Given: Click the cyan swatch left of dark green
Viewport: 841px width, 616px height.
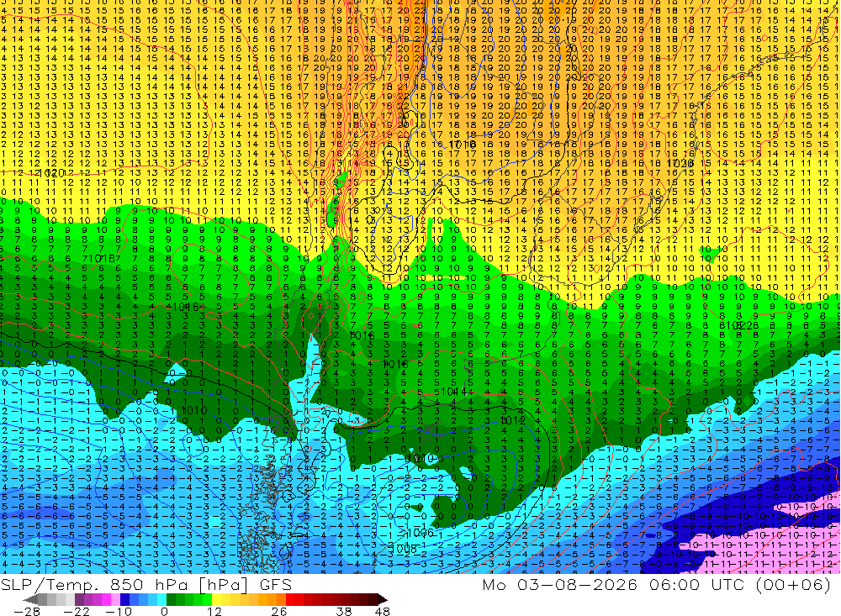Looking at the screenshot, I should point(162,600).
